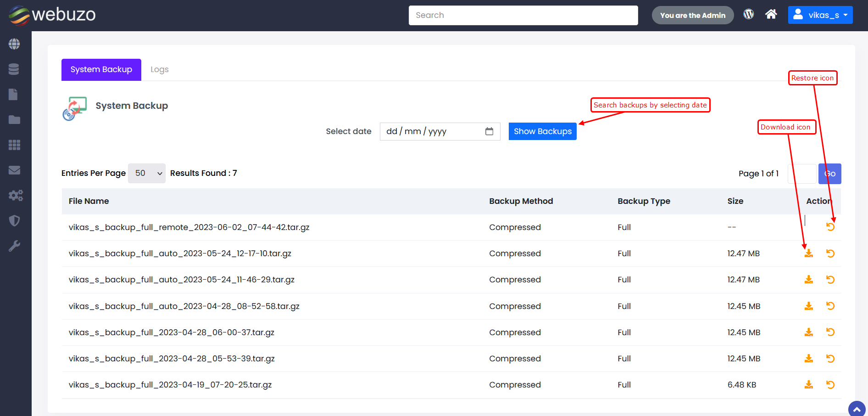The width and height of the screenshot is (868, 416).
Task: Click the Show Backups button
Action: coord(542,132)
